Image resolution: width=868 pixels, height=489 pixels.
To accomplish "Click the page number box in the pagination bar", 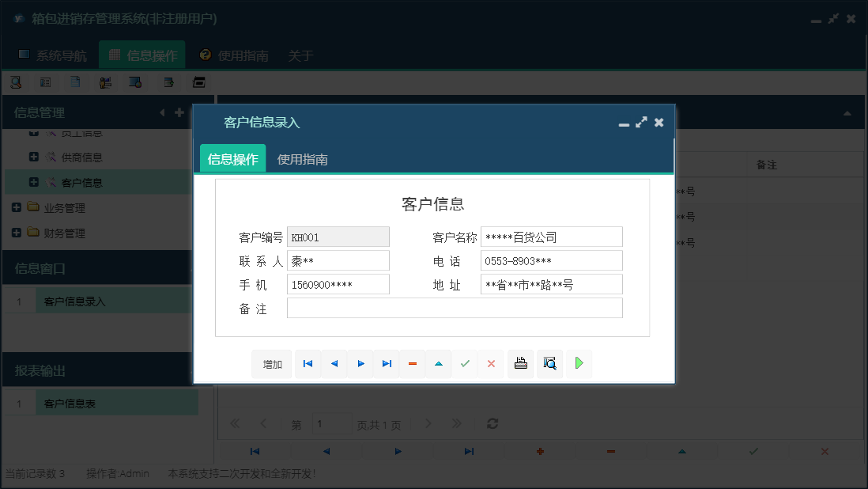I will [332, 423].
